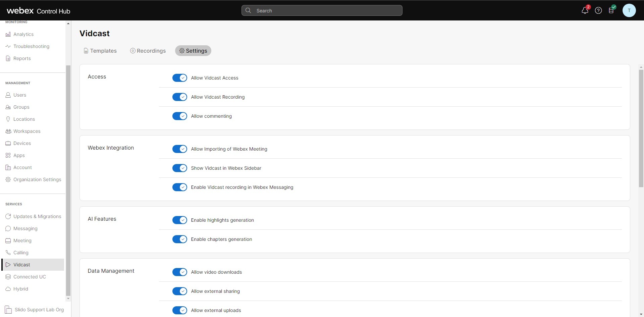
Task: Turn off Allow commenting toggle
Action: (x=179, y=116)
